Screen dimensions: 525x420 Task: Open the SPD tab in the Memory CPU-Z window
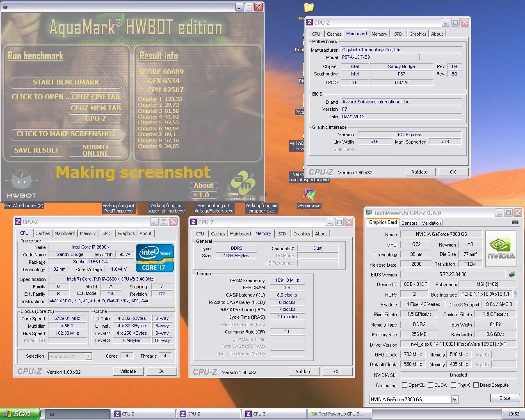coord(282,234)
